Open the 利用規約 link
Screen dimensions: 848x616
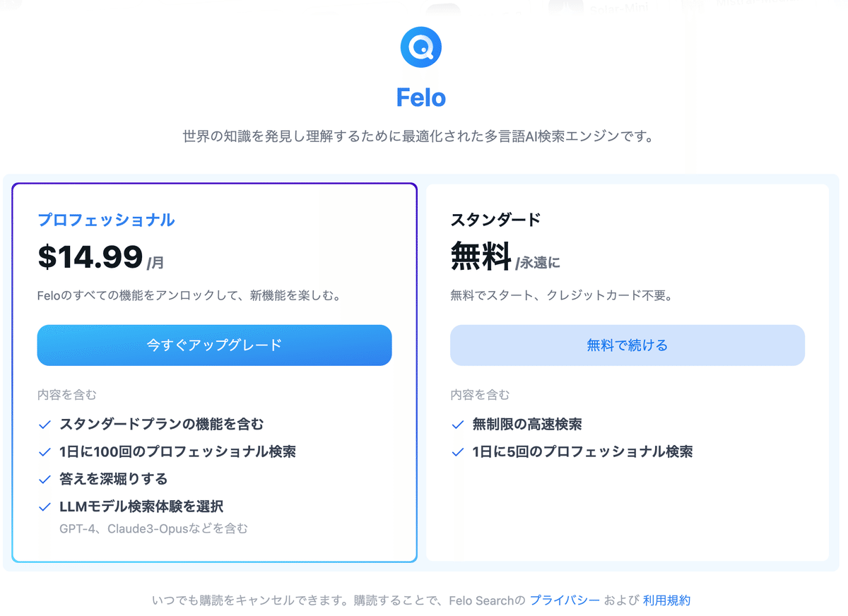[x=667, y=600]
